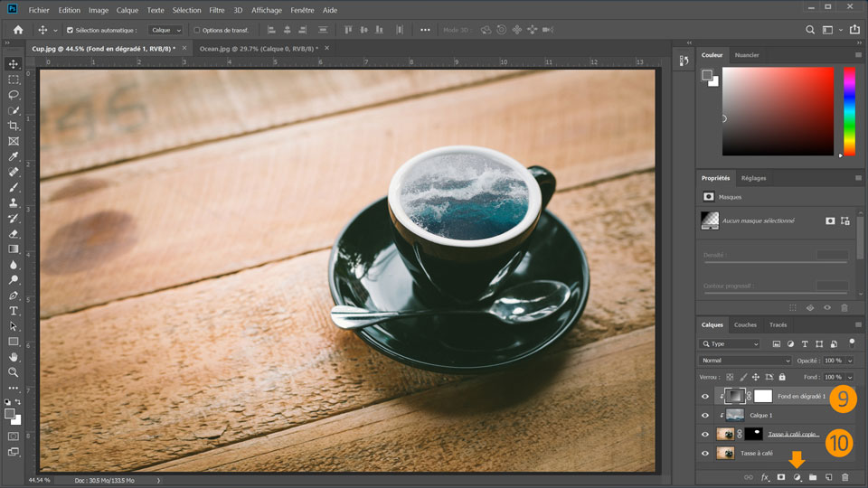Select the Eraser tool
868x488 pixels.
(14, 234)
